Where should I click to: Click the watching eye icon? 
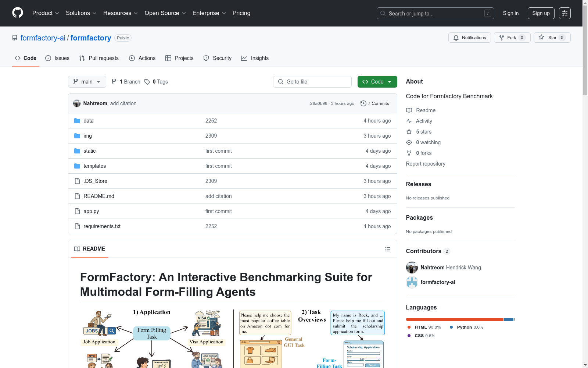coord(409,142)
